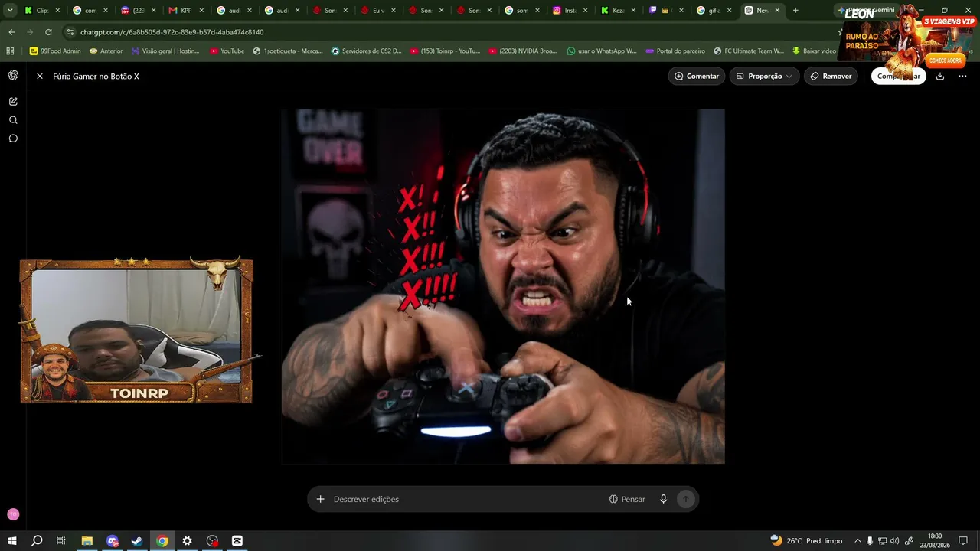Close the active New tab
Viewport: 980px width, 551px height.
778,11
